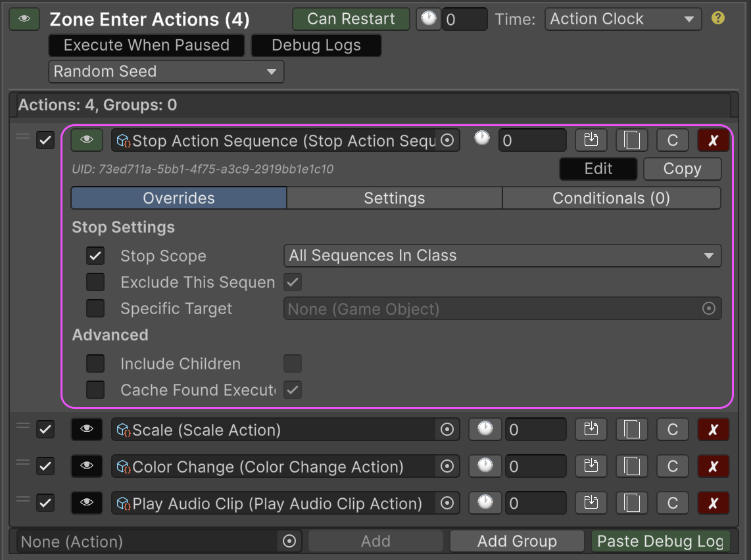Open the Action Clock time dropdown

point(622,19)
